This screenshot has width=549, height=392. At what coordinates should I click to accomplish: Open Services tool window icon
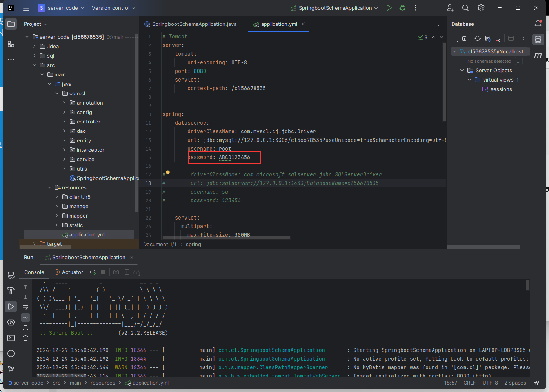[11, 322]
